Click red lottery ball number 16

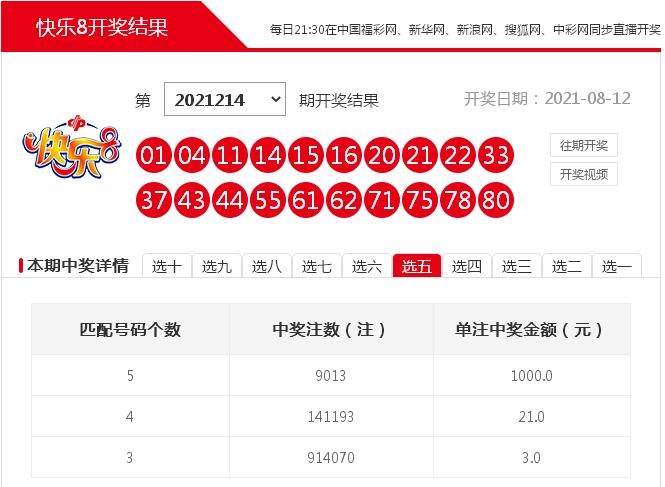[343, 155]
